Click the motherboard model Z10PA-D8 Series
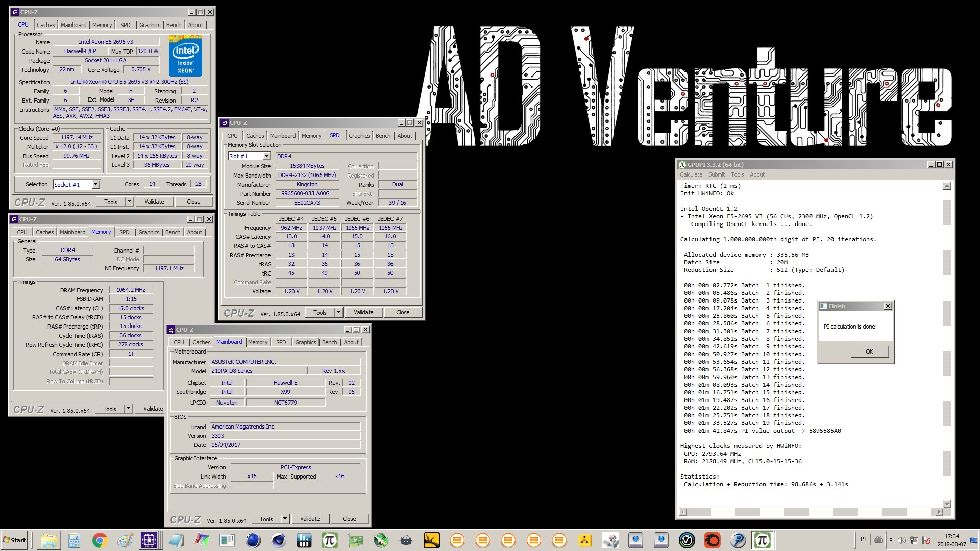The height and width of the screenshot is (551, 980). (258, 371)
